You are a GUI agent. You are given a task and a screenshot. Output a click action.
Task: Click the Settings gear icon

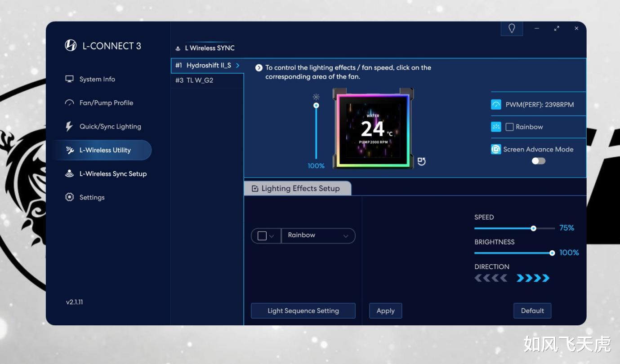[69, 197]
